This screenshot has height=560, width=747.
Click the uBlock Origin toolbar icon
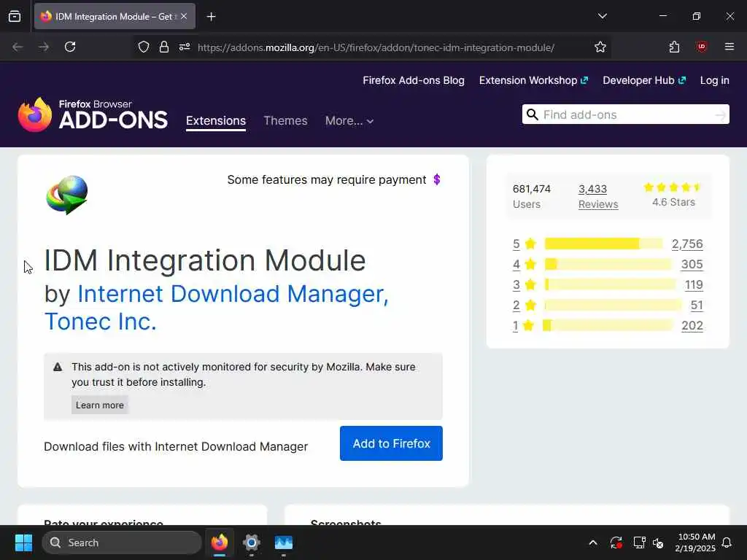coord(701,47)
